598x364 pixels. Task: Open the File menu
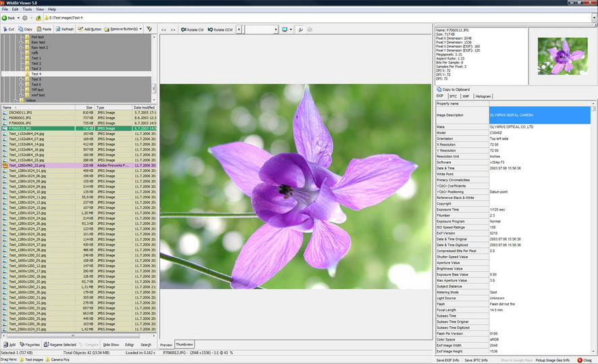[x=5, y=9]
